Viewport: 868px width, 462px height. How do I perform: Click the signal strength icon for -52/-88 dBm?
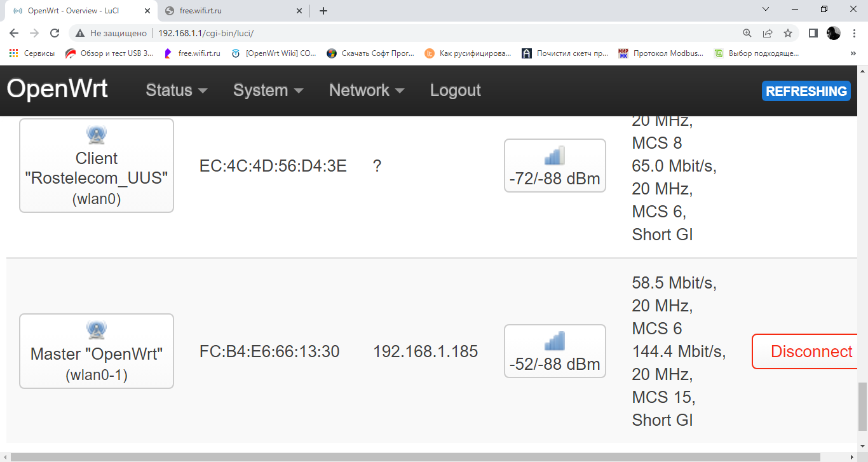[555, 341]
